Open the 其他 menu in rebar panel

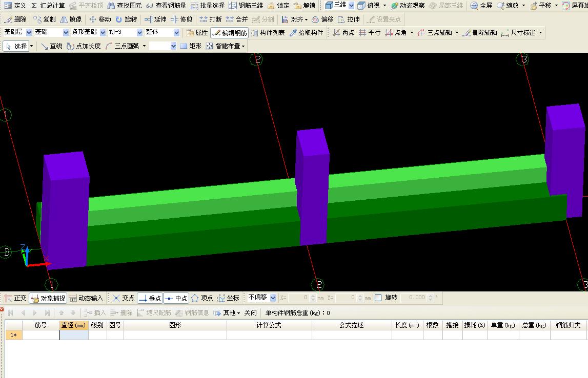tap(227, 313)
